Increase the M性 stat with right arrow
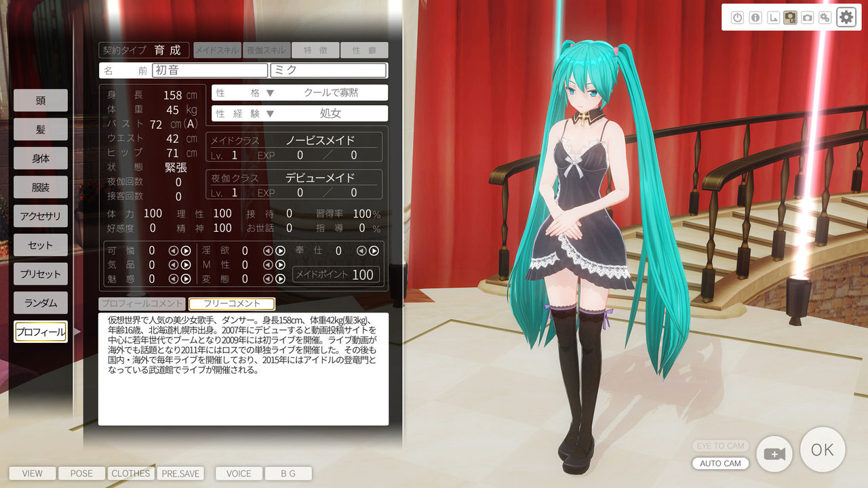Image resolution: width=868 pixels, height=488 pixels. [279, 264]
